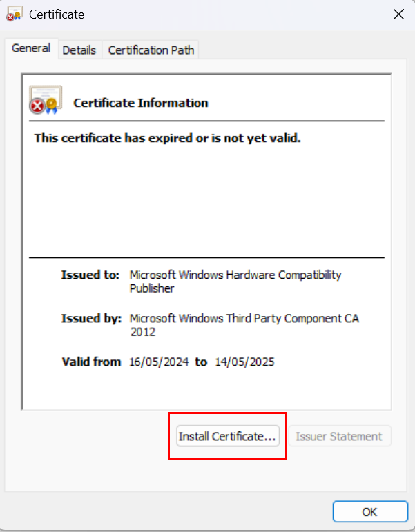415x532 pixels.
Task: Click the expiry date 14/05/2025
Action: coord(244,362)
